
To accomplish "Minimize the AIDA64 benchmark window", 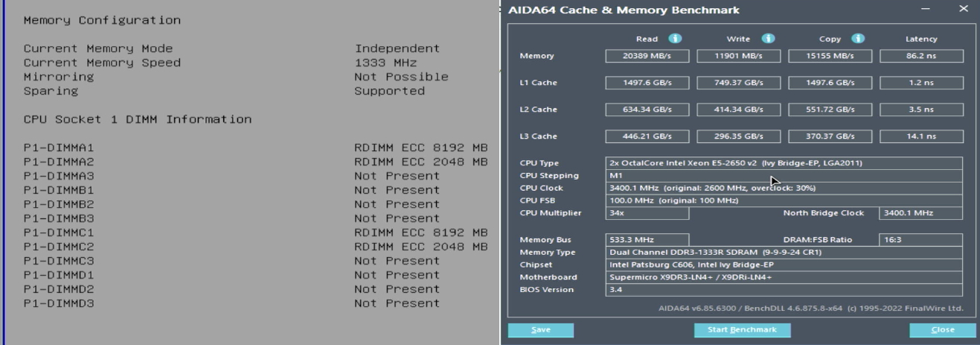I will (926, 10).
